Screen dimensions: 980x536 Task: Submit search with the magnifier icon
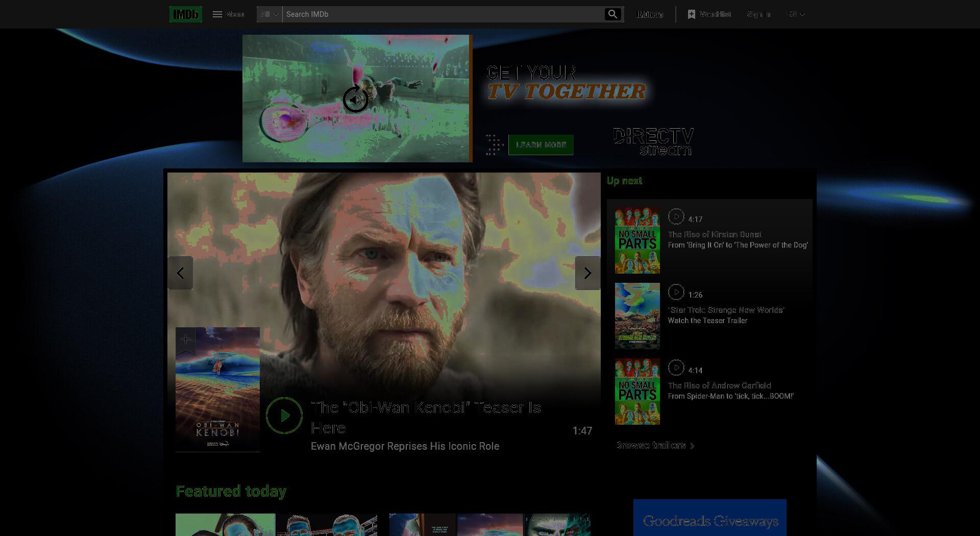pos(613,14)
